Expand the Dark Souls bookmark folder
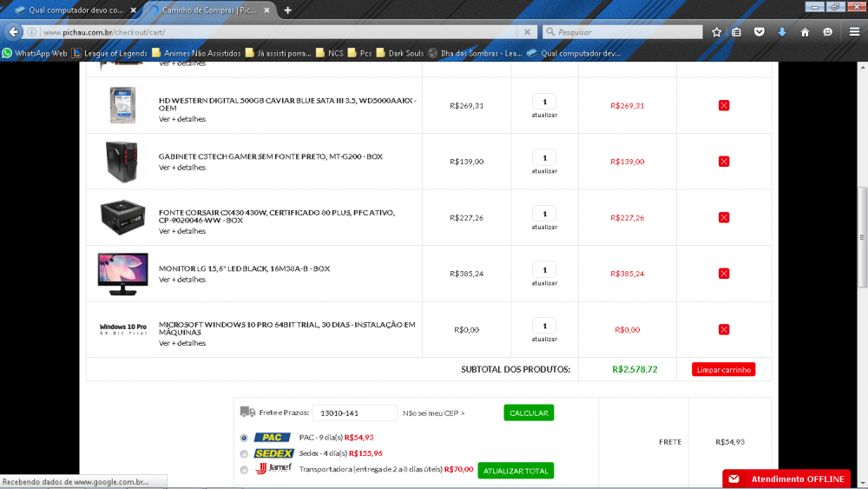 point(399,53)
